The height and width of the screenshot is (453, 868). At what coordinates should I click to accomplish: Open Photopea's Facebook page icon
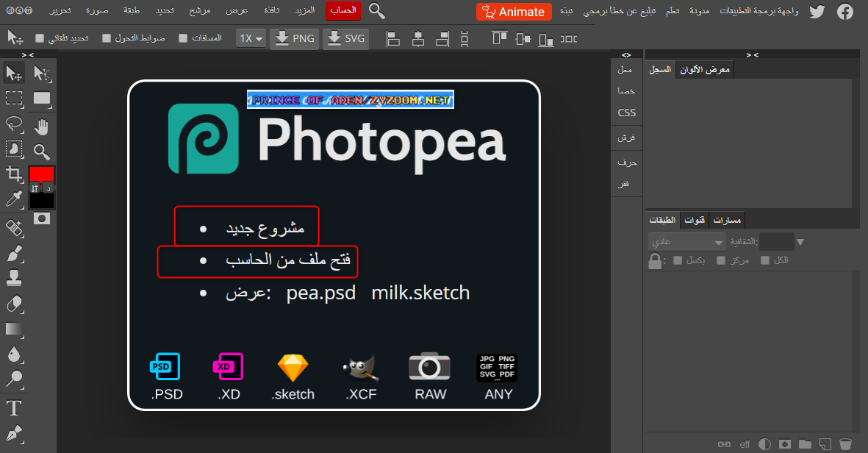pos(844,11)
